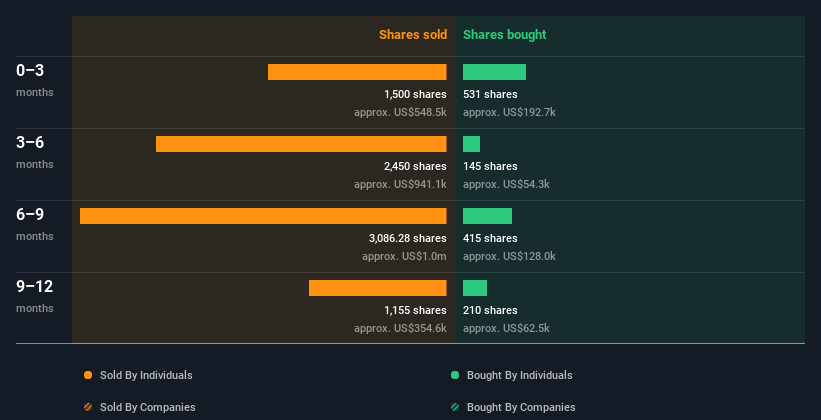Viewport: 821px width, 420px height.
Task: Select the 3–6 months row label
Action: tap(35, 152)
